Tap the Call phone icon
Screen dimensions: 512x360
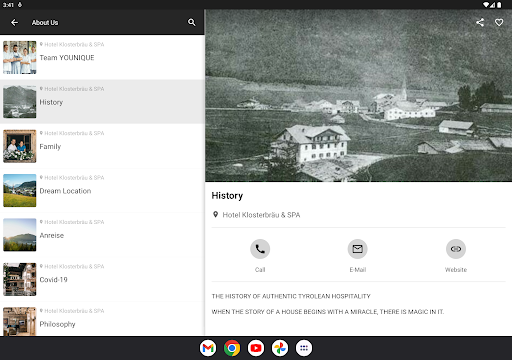point(260,249)
